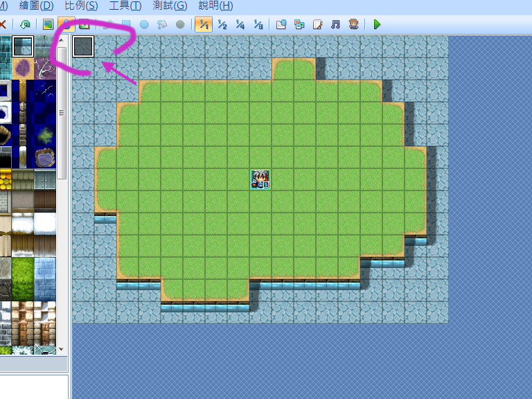Open the Character Generator icon

click(x=353, y=24)
